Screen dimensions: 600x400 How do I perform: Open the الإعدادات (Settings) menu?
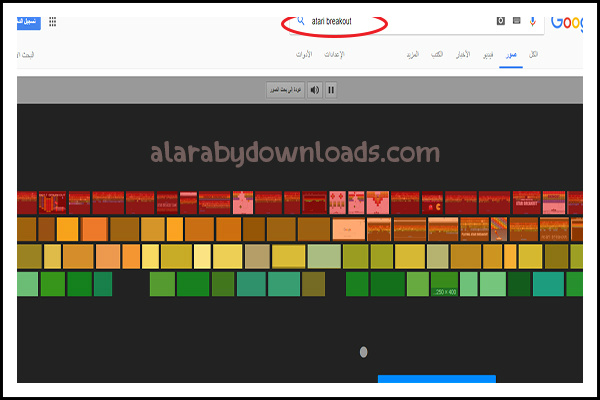tap(334, 54)
